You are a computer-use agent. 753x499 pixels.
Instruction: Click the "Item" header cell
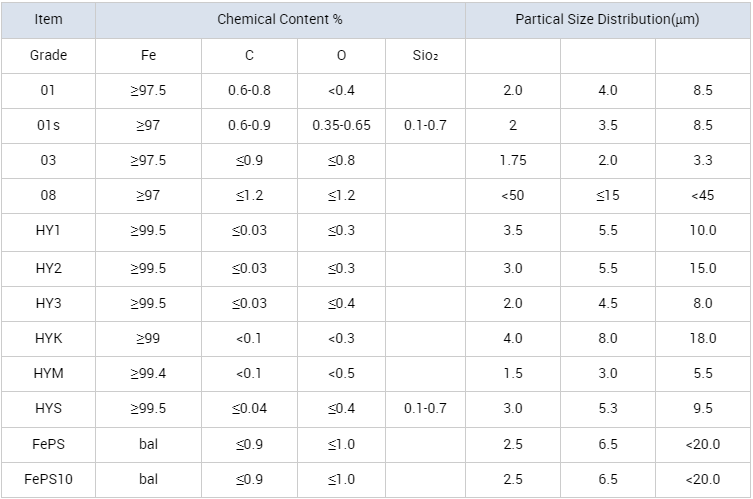(x=48, y=20)
